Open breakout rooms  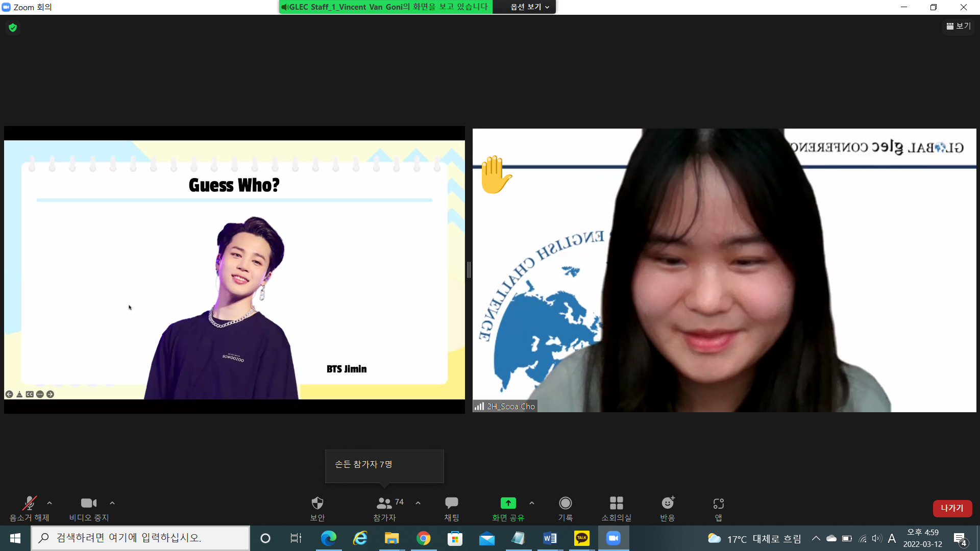[x=617, y=509]
